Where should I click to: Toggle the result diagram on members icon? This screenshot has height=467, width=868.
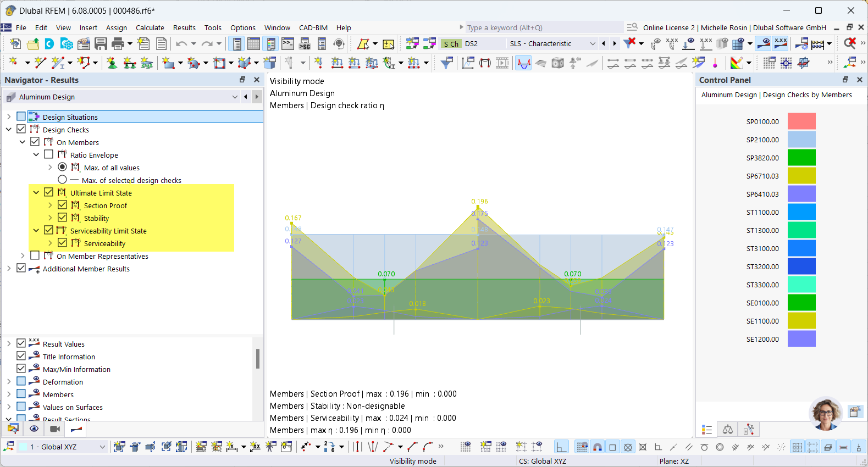tap(523, 63)
